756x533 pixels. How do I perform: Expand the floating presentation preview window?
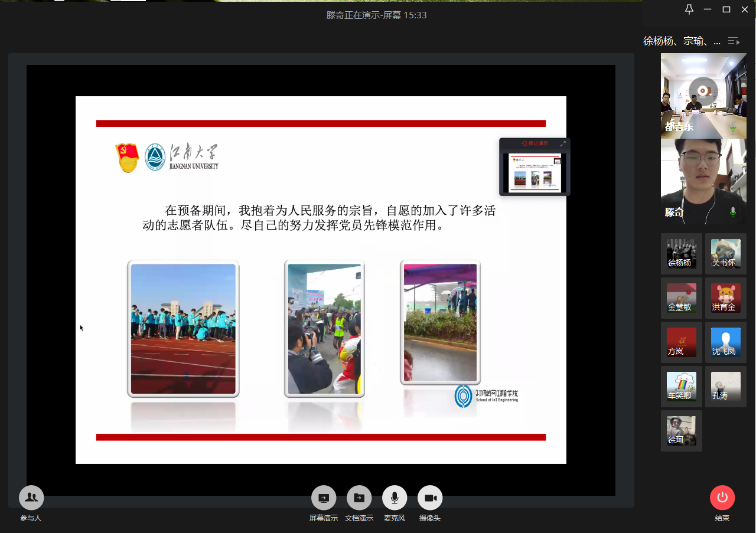(563, 143)
